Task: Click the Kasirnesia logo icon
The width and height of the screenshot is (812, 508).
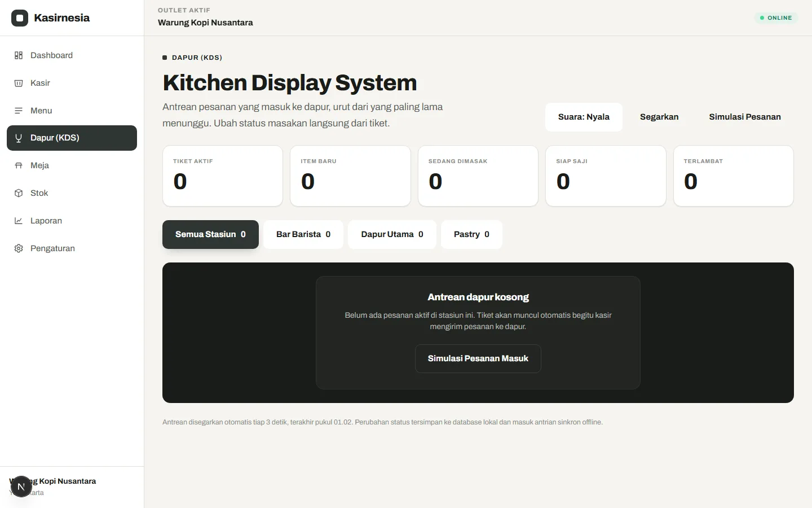Action: click(20, 18)
